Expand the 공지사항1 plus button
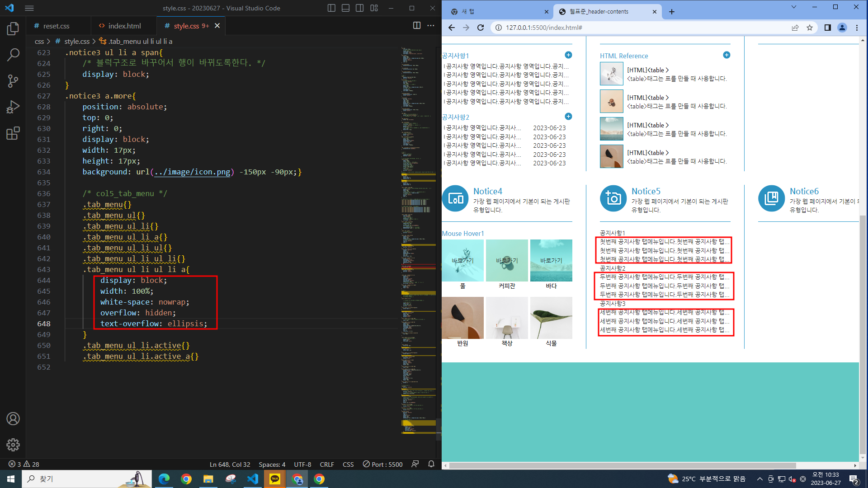 tap(568, 55)
